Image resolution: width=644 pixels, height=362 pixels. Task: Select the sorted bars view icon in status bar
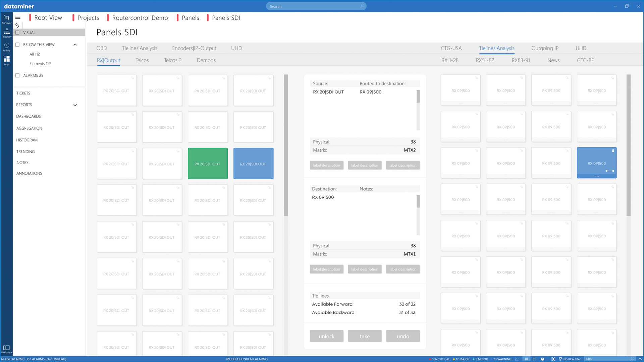pyautogui.click(x=534, y=359)
